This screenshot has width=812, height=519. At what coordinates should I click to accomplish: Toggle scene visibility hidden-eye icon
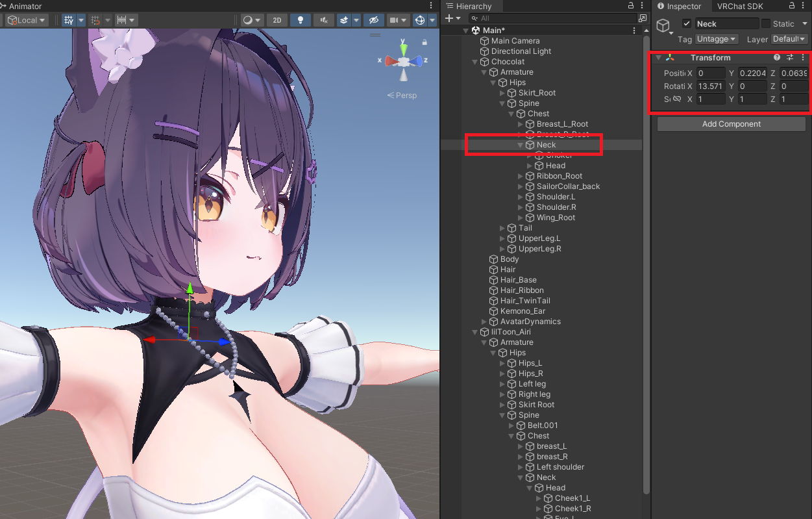pos(373,20)
